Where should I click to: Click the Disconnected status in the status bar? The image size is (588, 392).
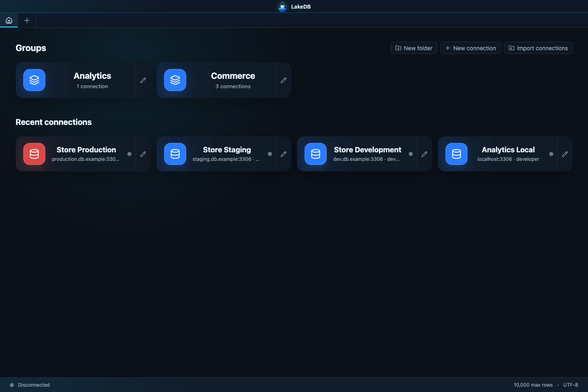(x=34, y=385)
